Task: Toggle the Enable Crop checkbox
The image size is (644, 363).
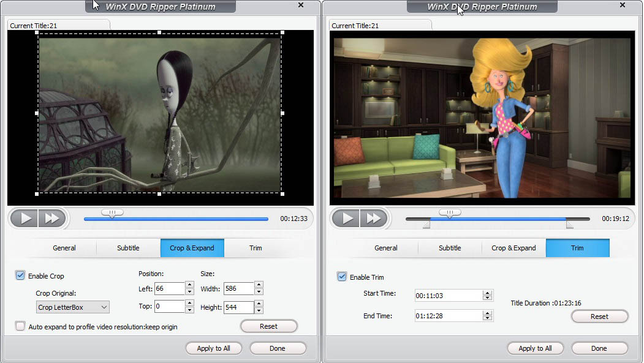Action: (20, 275)
